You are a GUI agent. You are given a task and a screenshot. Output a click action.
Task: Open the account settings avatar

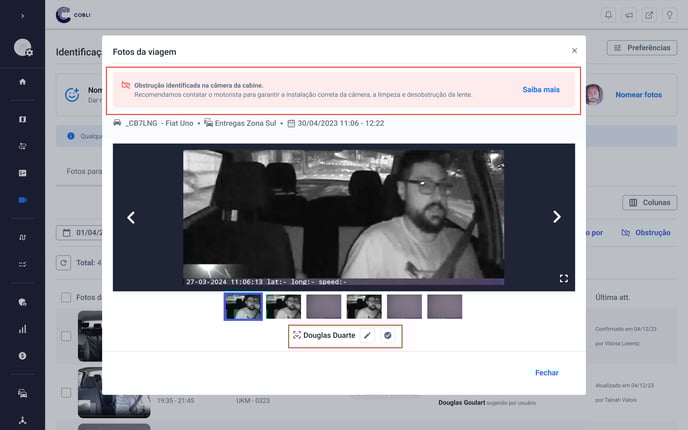[x=23, y=47]
